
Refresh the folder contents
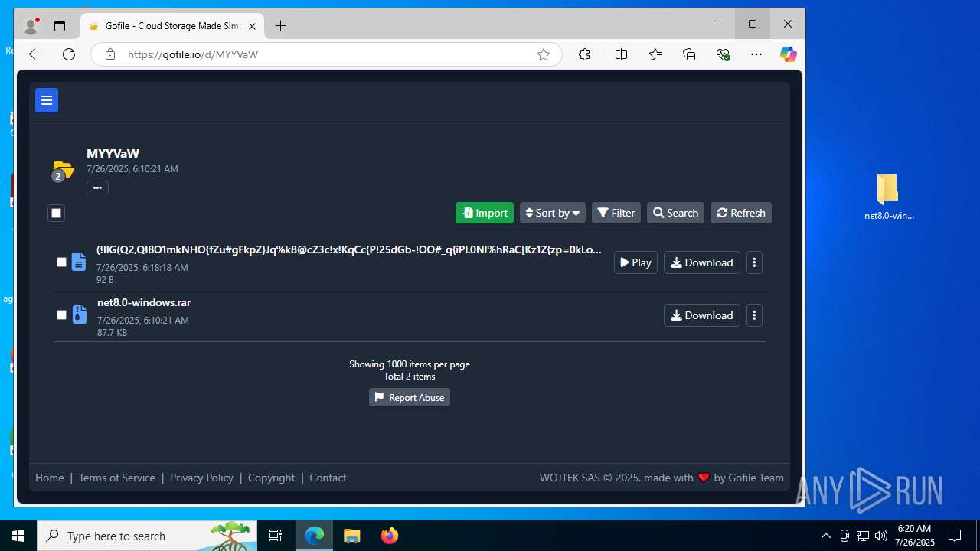741,213
